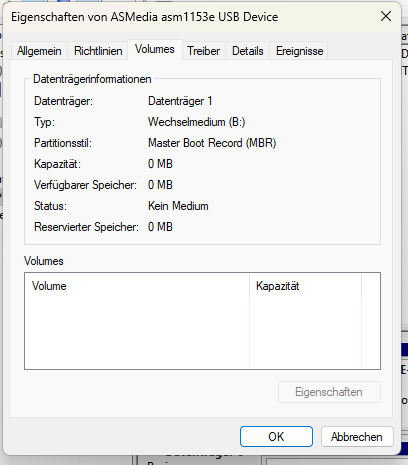408x465 pixels.
Task: Switch to the Allgemein tab
Action: click(39, 51)
